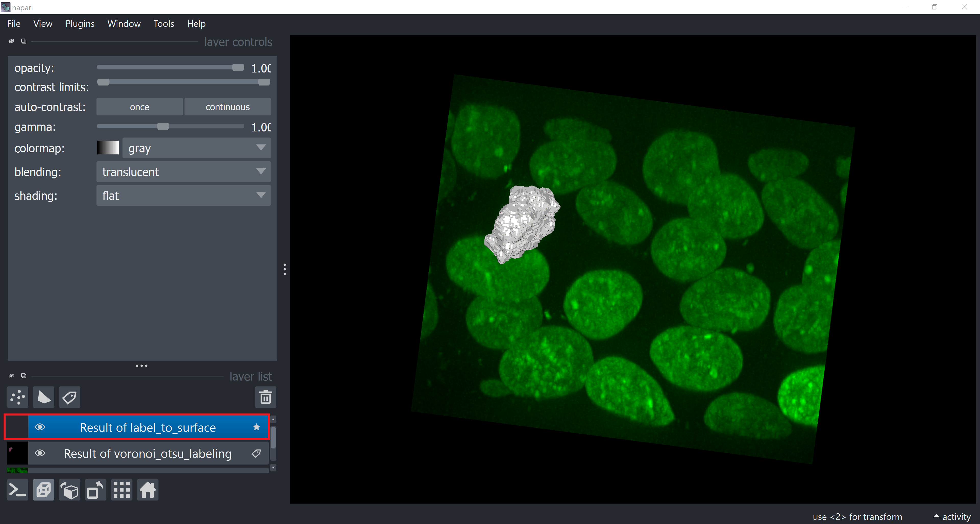
Task: Click the auto-contrast once button
Action: point(140,107)
